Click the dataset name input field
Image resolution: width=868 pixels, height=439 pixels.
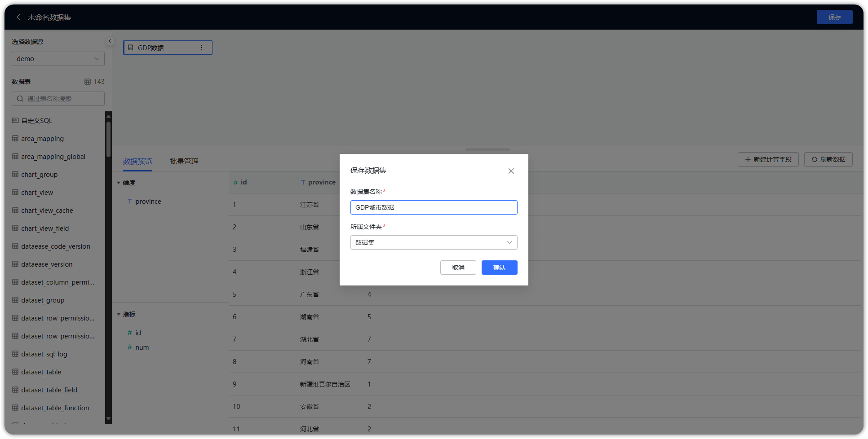click(434, 207)
